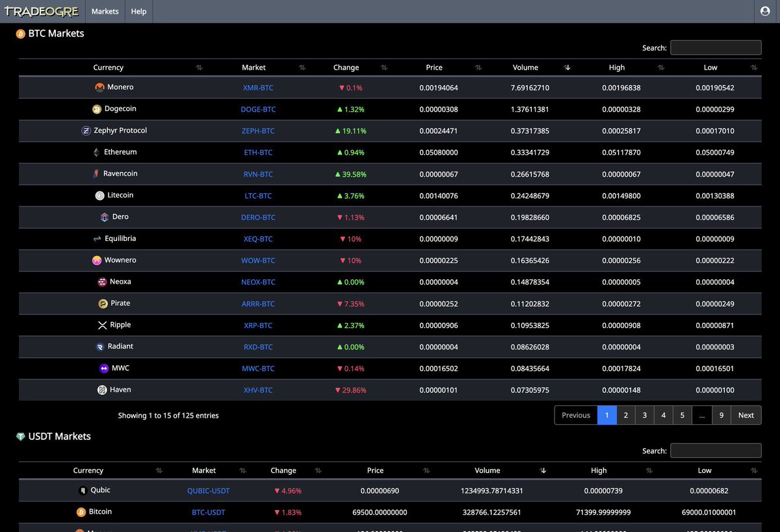Click the Ethereum coin icon

click(96, 152)
